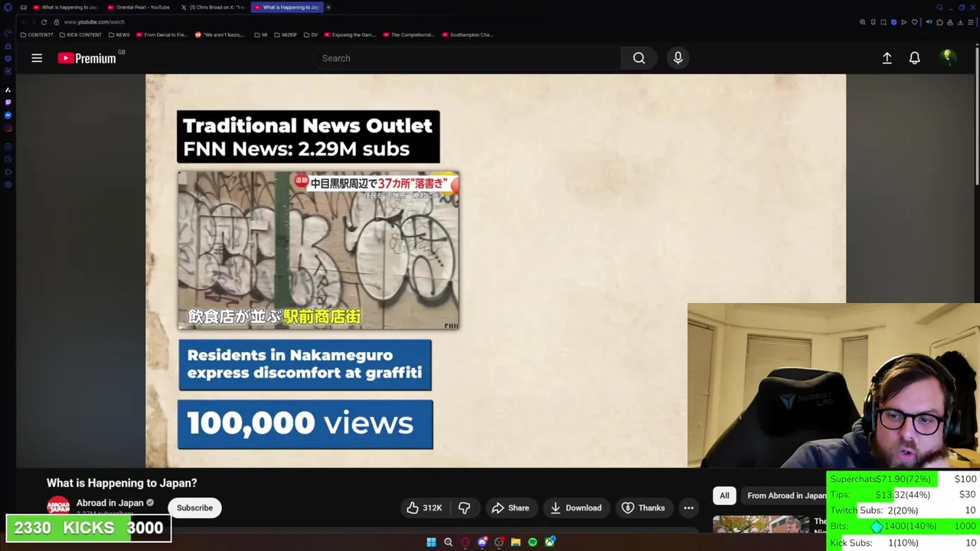Open the 'Exposing the Gam...' bookmark
980x551 pixels.
pyautogui.click(x=351, y=34)
